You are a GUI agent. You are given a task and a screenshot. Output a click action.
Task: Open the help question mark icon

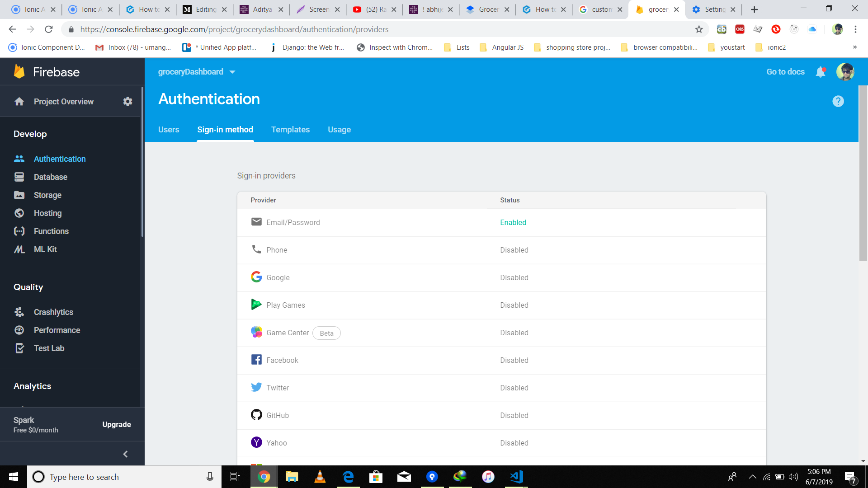tap(838, 101)
